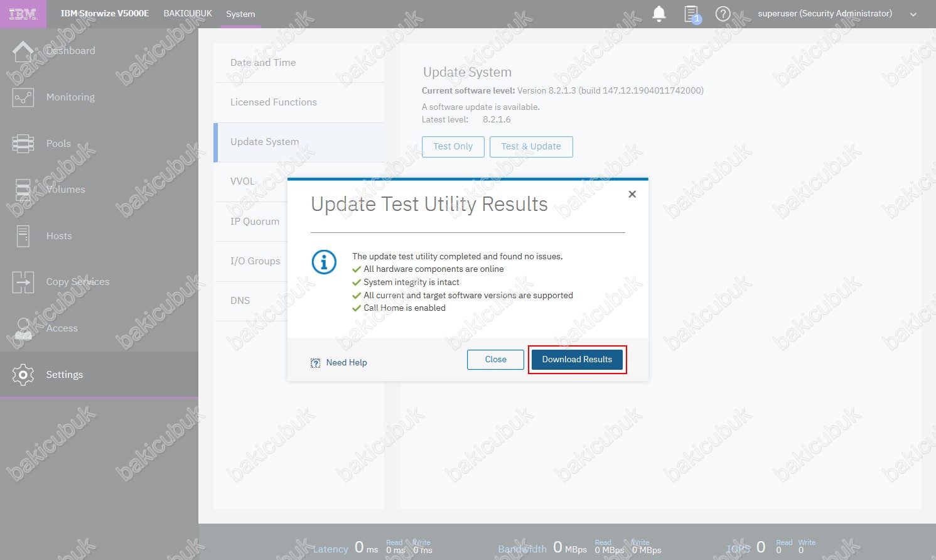This screenshot has height=560, width=936.
Task: Click the Hosts server icon
Action: point(23,236)
